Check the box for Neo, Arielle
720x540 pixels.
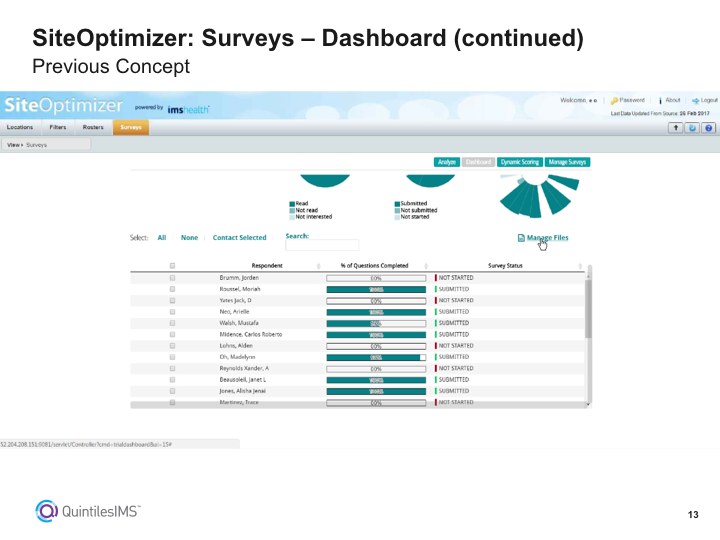click(172, 312)
